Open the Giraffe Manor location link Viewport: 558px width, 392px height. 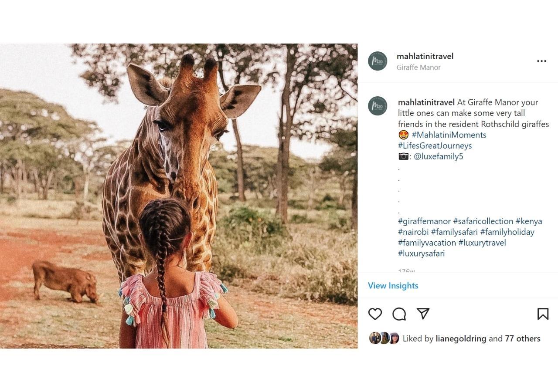click(x=418, y=68)
